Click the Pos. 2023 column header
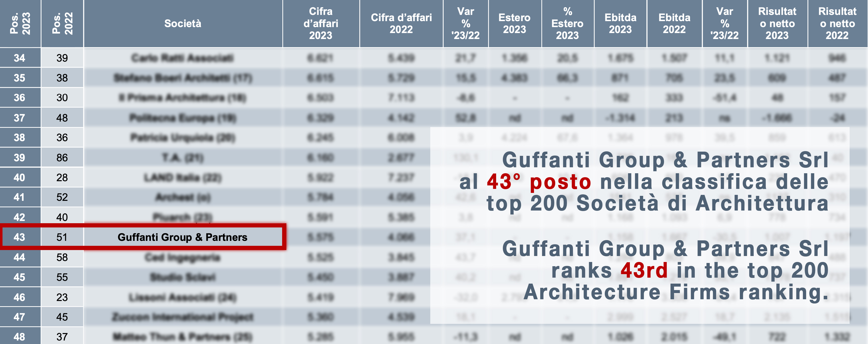 [20, 23]
